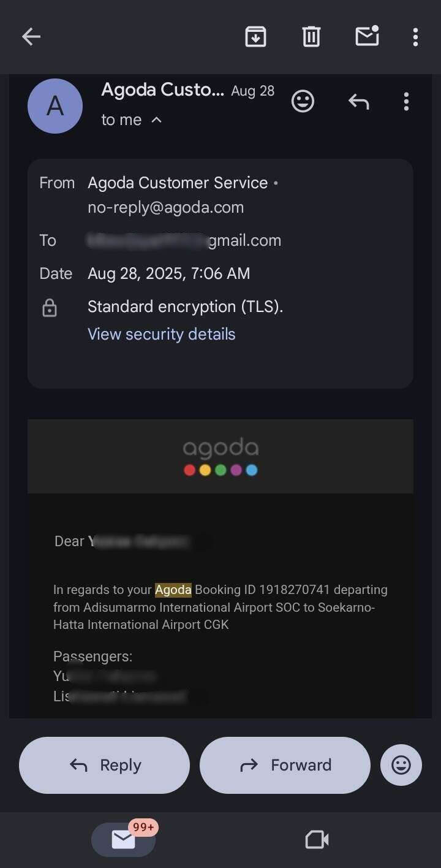Tap the sender avatar letter A
Screen dimensions: 441x868
point(55,106)
